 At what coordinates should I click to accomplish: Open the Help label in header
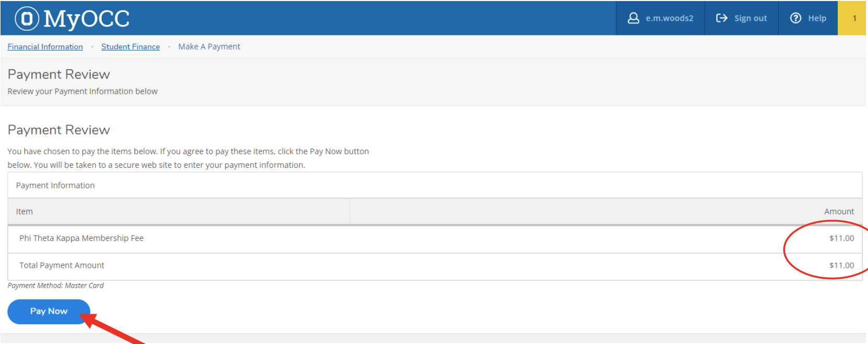pyautogui.click(x=817, y=18)
